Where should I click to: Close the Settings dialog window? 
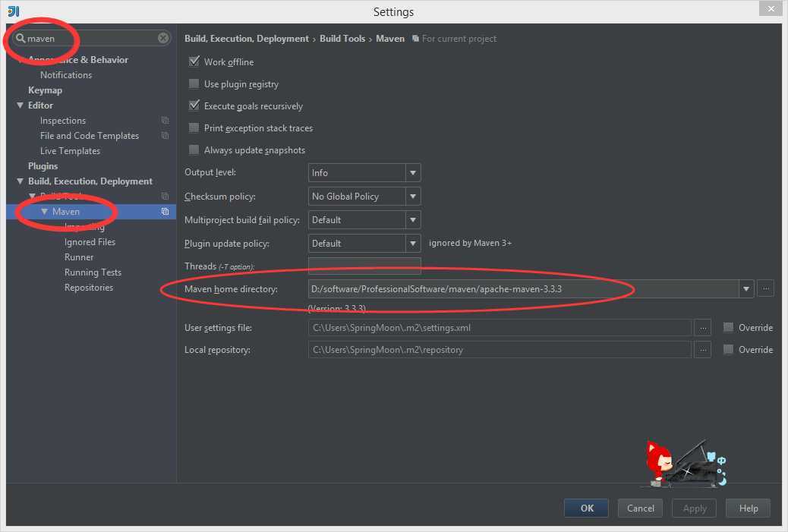[x=771, y=8]
